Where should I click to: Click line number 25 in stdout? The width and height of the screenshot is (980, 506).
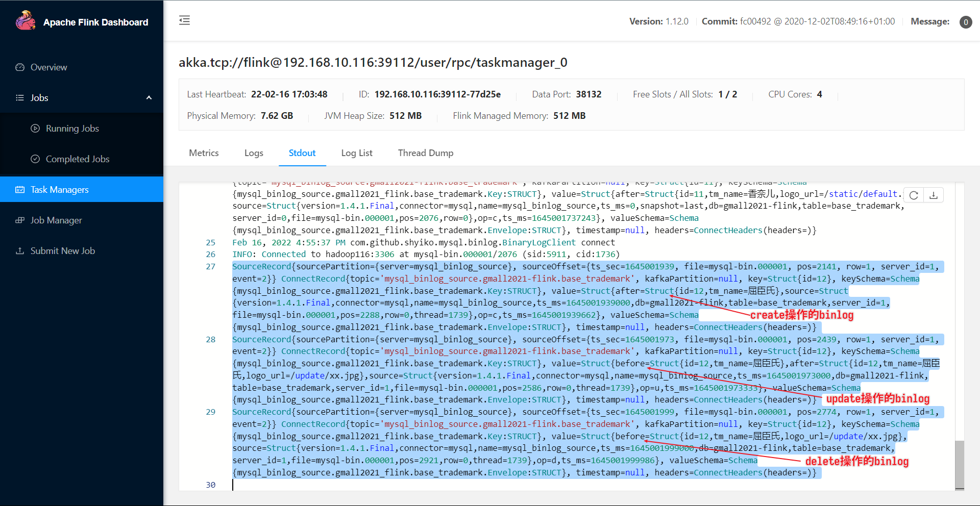210,242
